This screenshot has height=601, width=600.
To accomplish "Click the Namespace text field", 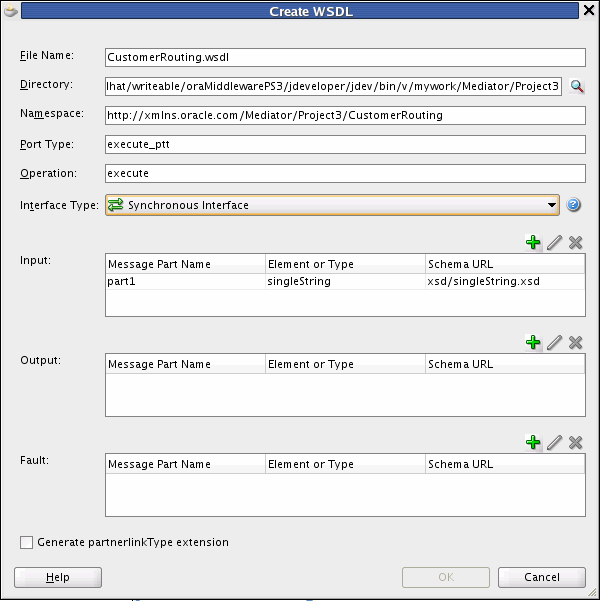I will 345,115.
